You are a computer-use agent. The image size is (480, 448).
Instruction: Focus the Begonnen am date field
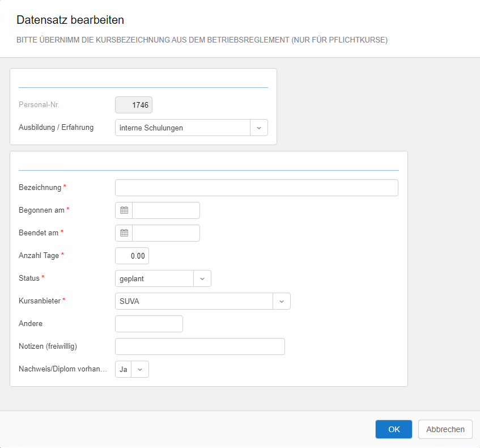pos(165,210)
